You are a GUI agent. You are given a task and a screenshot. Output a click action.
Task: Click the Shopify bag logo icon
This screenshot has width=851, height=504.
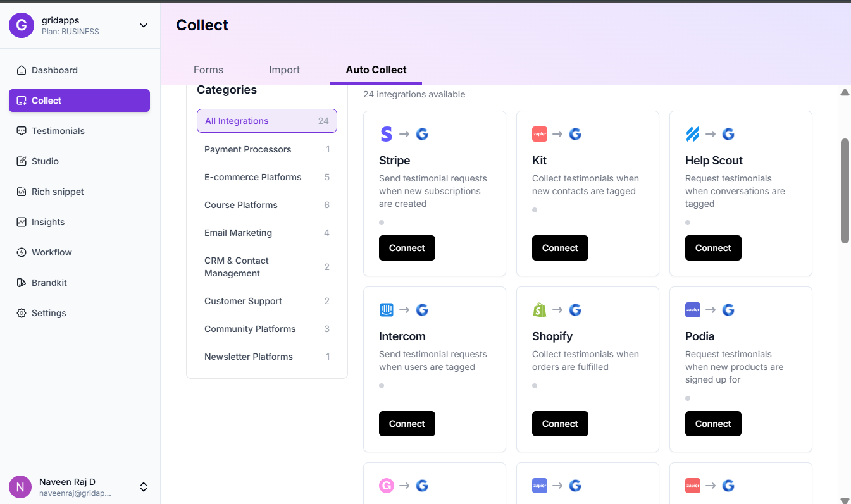539,310
